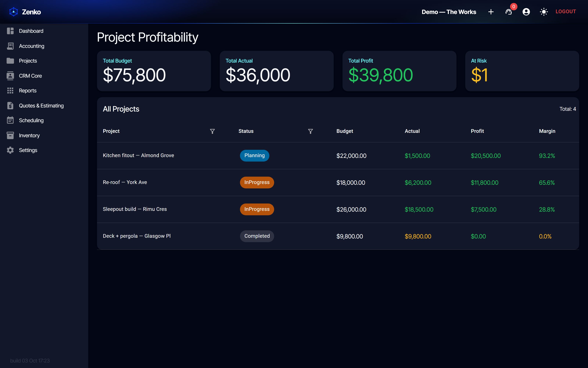Click the Accounting sidebar icon
The height and width of the screenshot is (368, 588).
[10, 46]
